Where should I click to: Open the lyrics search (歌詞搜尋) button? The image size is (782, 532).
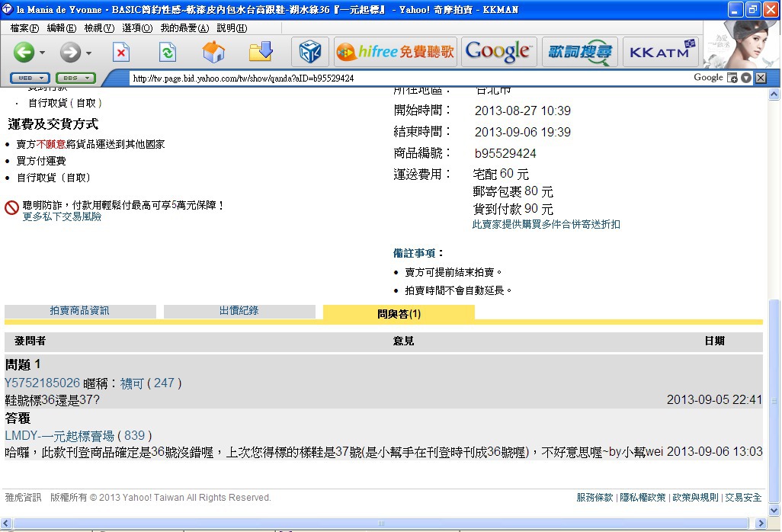tap(579, 52)
